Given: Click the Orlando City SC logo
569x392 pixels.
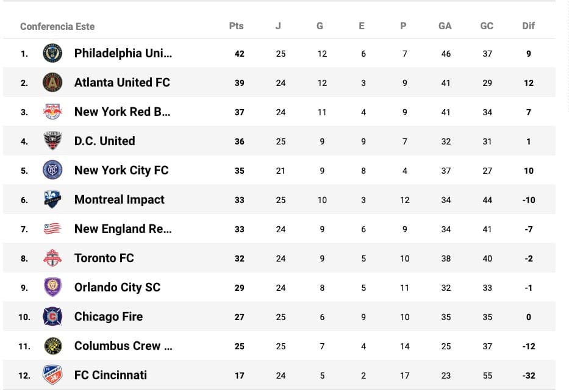Looking at the screenshot, I should point(52,287).
